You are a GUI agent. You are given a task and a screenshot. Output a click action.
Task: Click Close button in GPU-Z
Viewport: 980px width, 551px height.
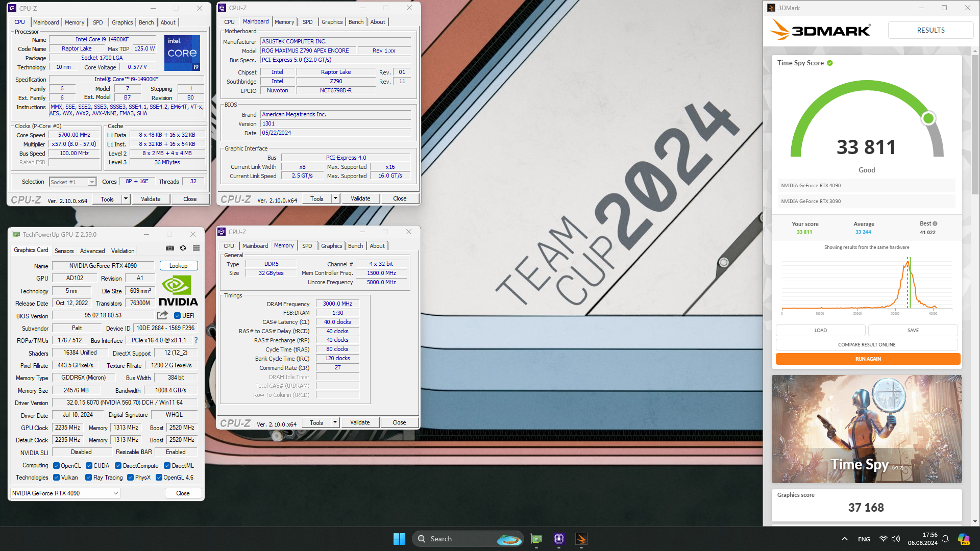(x=183, y=493)
